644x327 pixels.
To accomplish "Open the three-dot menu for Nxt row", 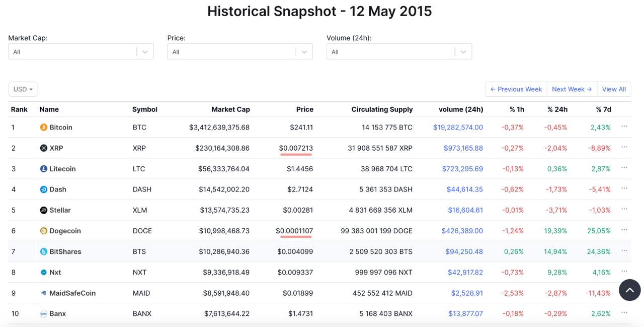I will 624,271.
